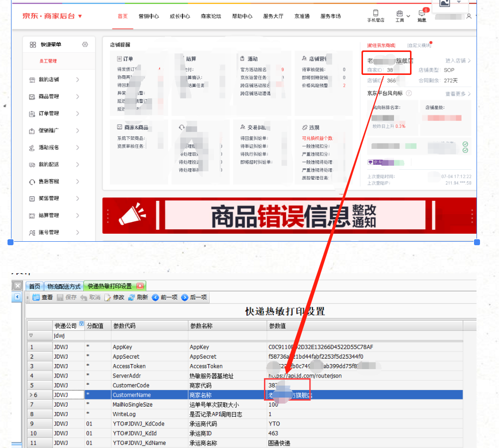Click the 快捷菜单 grid icon
Viewport: 499px width, 448px height.
(33, 44)
